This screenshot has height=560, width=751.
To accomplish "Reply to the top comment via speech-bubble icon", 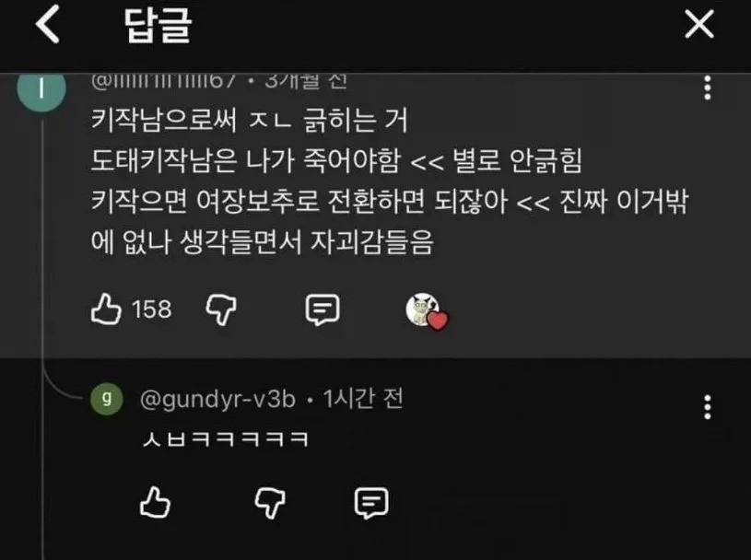I will tap(323, 309).
